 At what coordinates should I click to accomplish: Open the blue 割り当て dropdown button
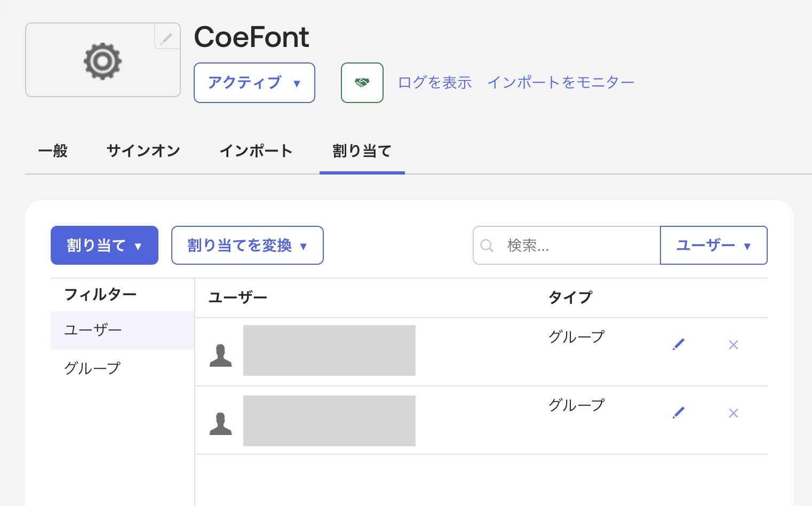(x=105, y=246)
